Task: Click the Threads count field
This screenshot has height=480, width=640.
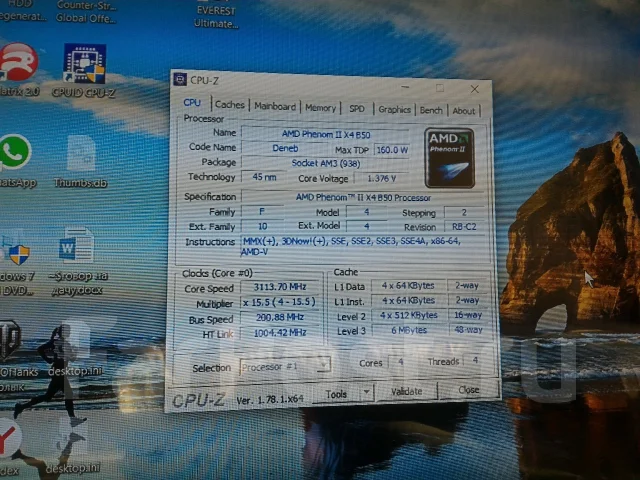Action: click(x=475, y=360)
